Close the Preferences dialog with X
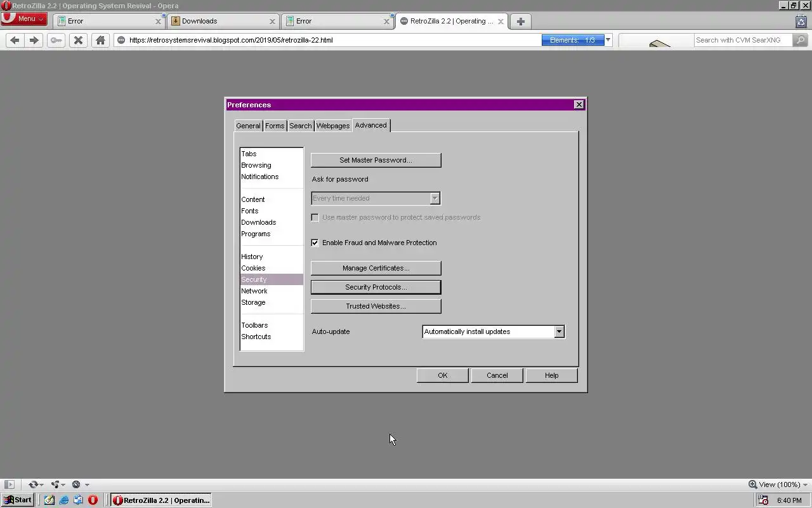The image size is (812, 508). (579, 105)
